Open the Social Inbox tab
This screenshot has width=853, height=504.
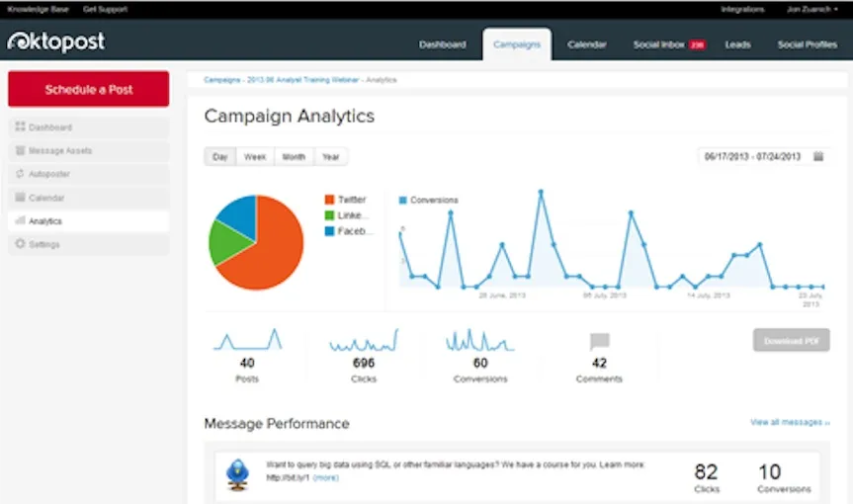tap(659, 44)
